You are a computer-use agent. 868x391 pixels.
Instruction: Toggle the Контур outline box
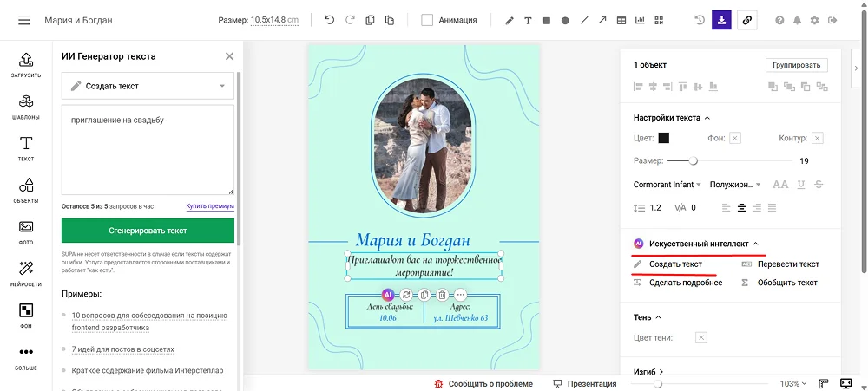click(817, 138)
